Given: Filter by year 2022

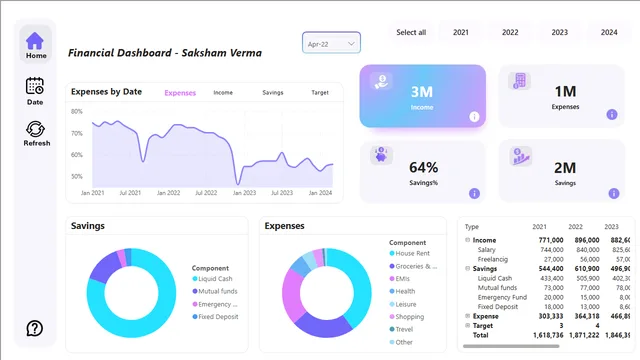Looking at the screenshot, I should (510, 32).
